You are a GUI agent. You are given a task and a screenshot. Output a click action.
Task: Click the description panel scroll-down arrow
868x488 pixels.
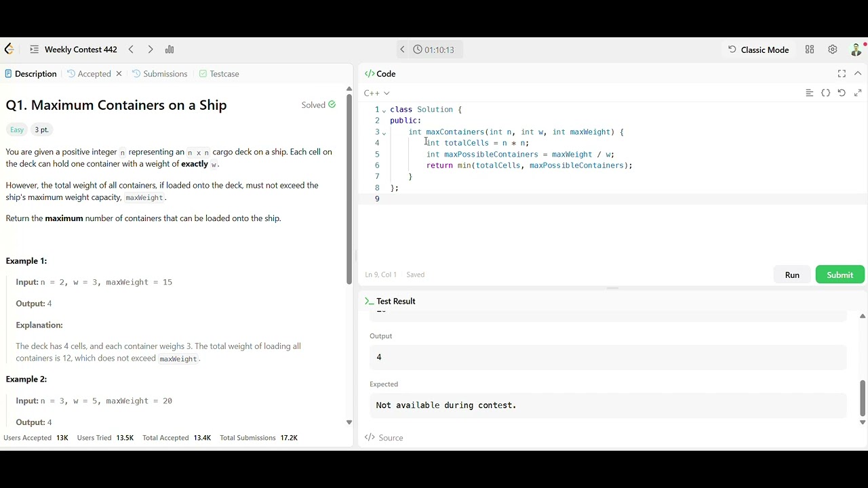(x=349, y=422)
